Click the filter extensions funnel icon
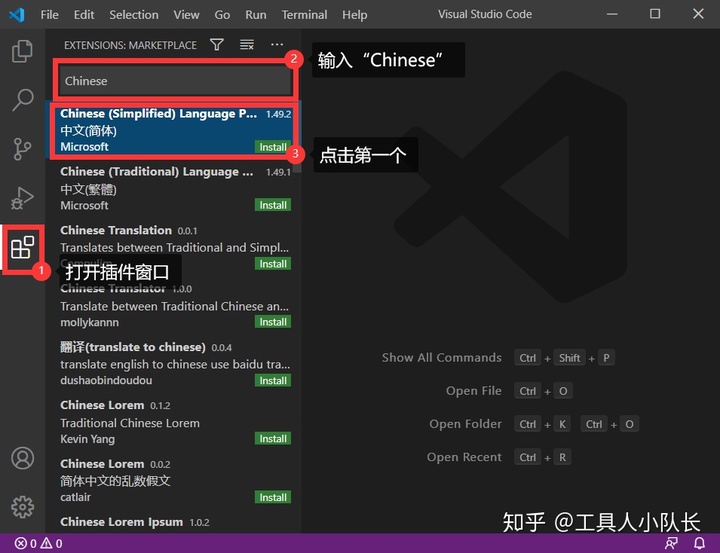 [217, 45]
